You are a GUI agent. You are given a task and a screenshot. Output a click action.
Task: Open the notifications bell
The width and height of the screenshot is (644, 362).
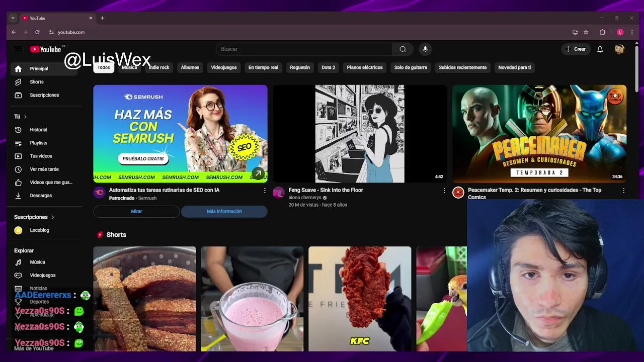click(600, 49)
